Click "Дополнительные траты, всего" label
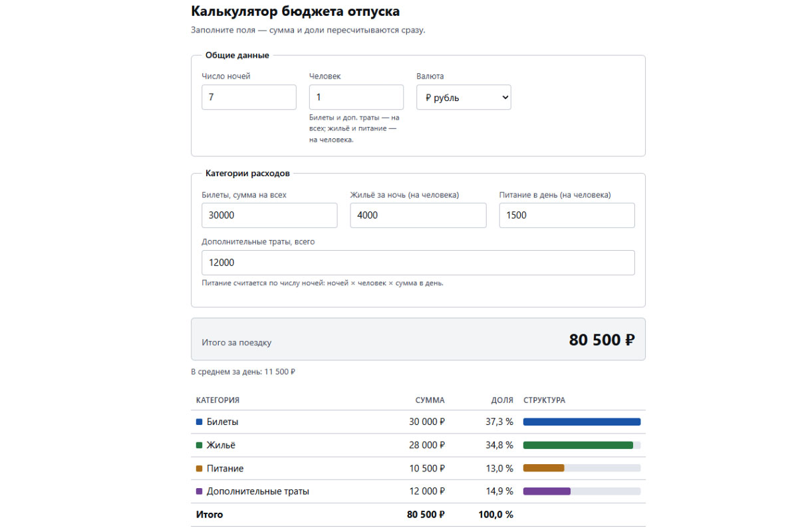 (x=258, y=242)
